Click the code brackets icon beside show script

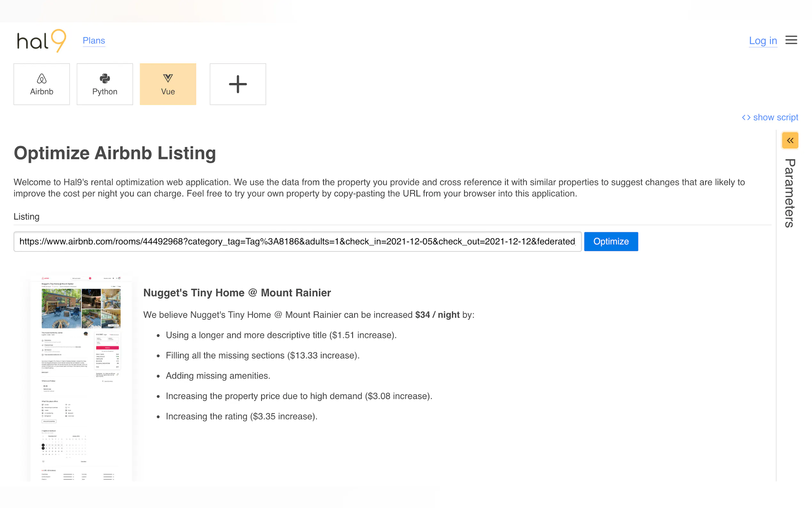[x=746, y=117]
